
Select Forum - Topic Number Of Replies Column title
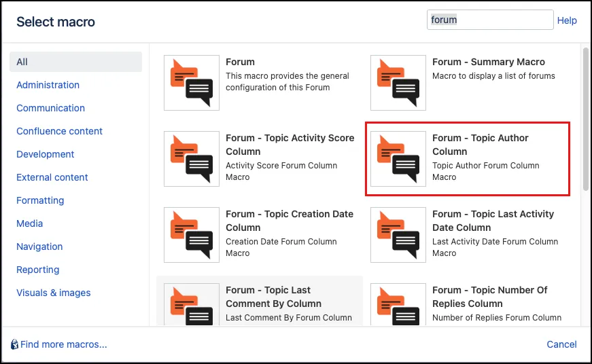489,297
